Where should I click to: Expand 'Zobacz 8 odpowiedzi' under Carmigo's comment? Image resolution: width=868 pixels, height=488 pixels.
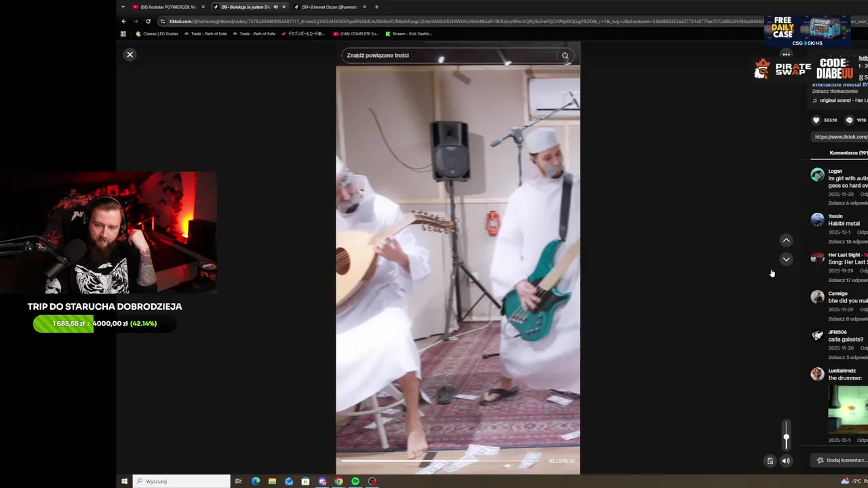(848, 319)
